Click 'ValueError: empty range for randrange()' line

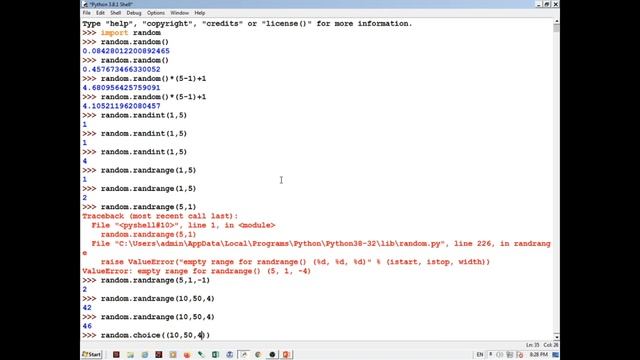click(196, 271)
